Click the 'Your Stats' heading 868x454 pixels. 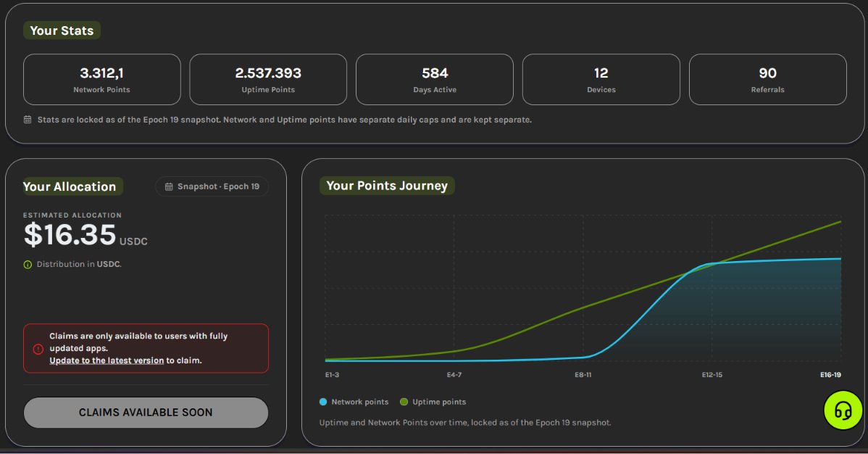[62, 30]
